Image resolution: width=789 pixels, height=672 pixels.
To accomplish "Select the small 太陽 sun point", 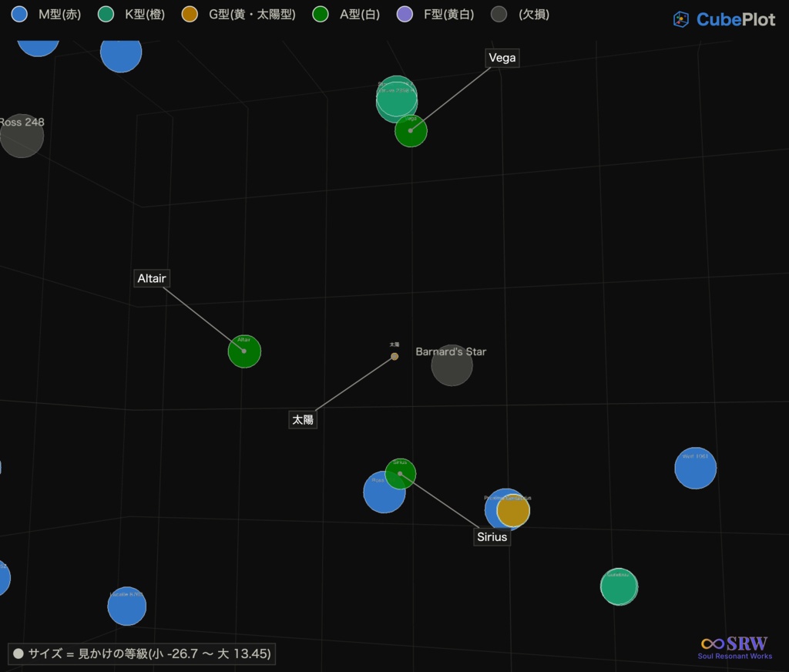I will 394,356.
